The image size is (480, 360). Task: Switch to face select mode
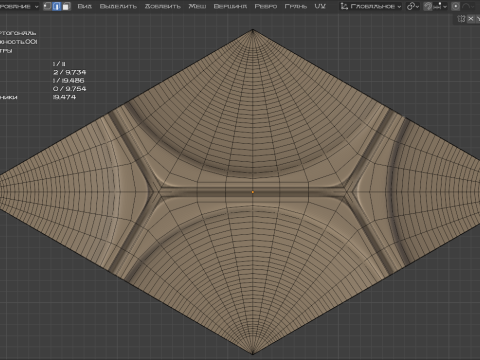point(66,6)
